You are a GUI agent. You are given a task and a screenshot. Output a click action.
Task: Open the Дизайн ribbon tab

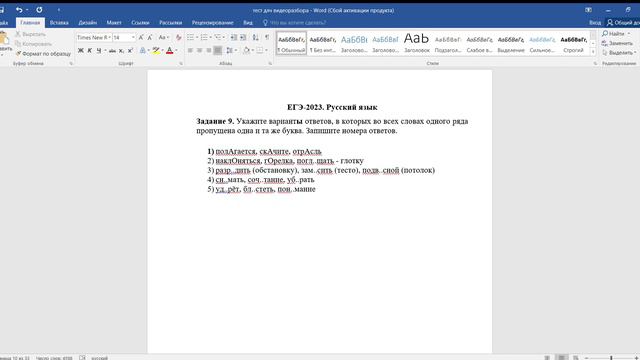tap(88, 23)
